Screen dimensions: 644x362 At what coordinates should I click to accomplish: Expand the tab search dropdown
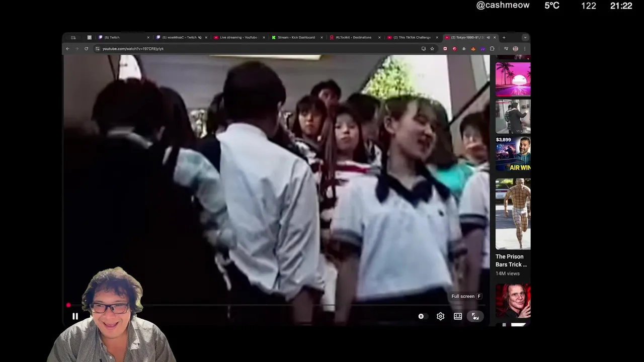tap(525, 37)
